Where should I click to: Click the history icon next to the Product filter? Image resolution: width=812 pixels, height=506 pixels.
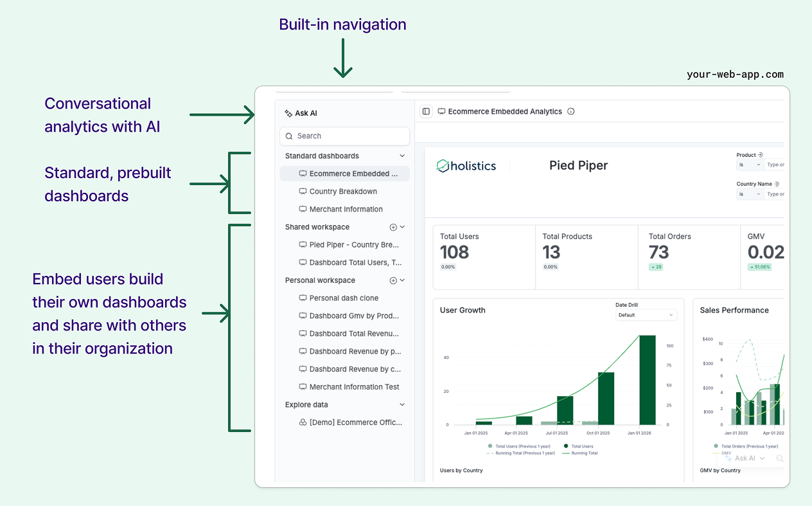760,154
